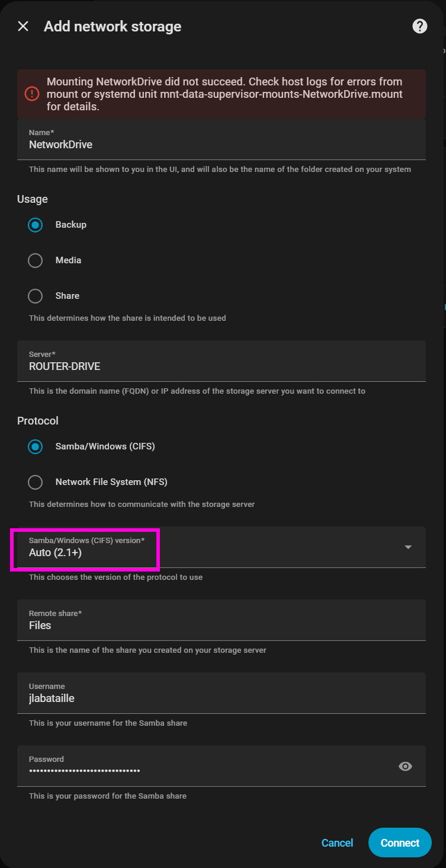Viewport: 446px width, 868px height.
Task: Show password with the eye icon
Action: pos(405,766)
